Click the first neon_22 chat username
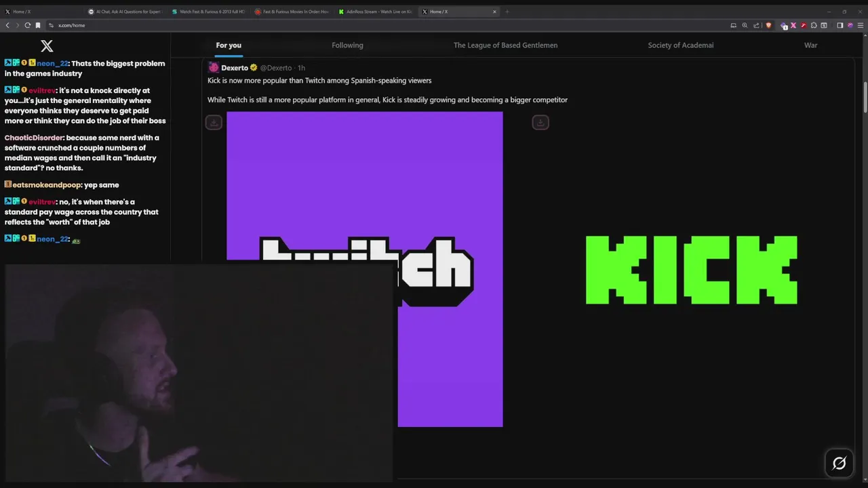The height and width of the screenshot is (488, 868). 52,64
